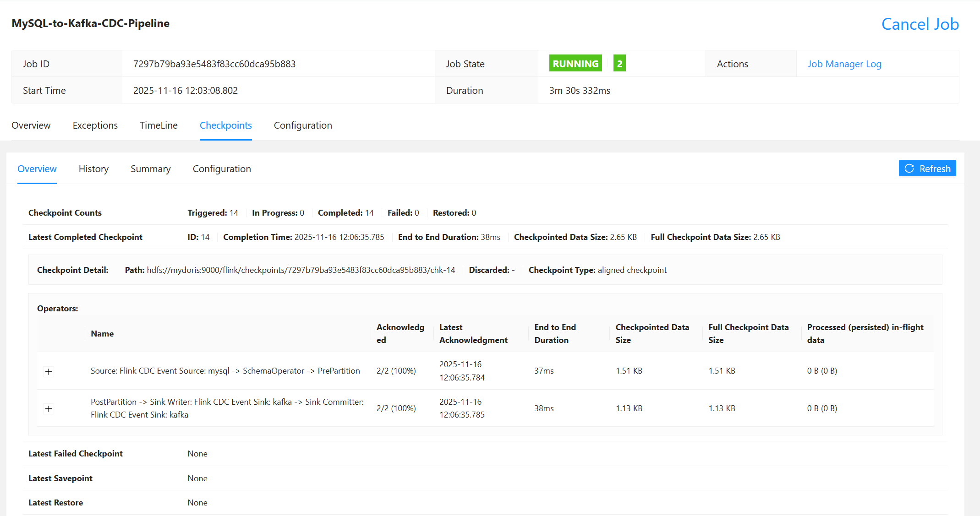Open the TimeLine tab
Image resolution: width=980 pixels, height=516 pixels.
[x=159, y=125]
